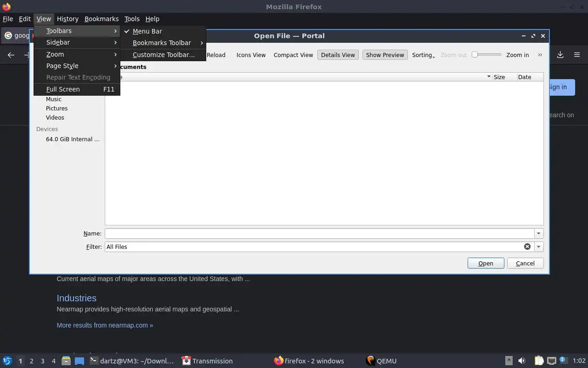Open the Edit menu
Screen dimensions: 588x368
[25, 19]
